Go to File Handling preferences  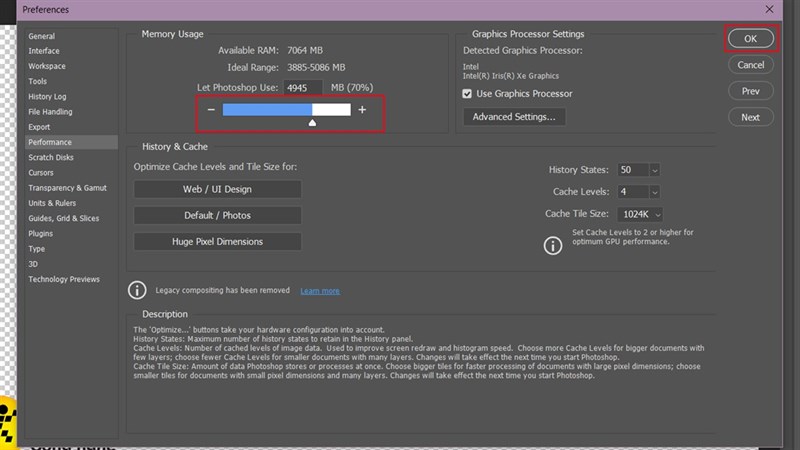click(71, 112)
